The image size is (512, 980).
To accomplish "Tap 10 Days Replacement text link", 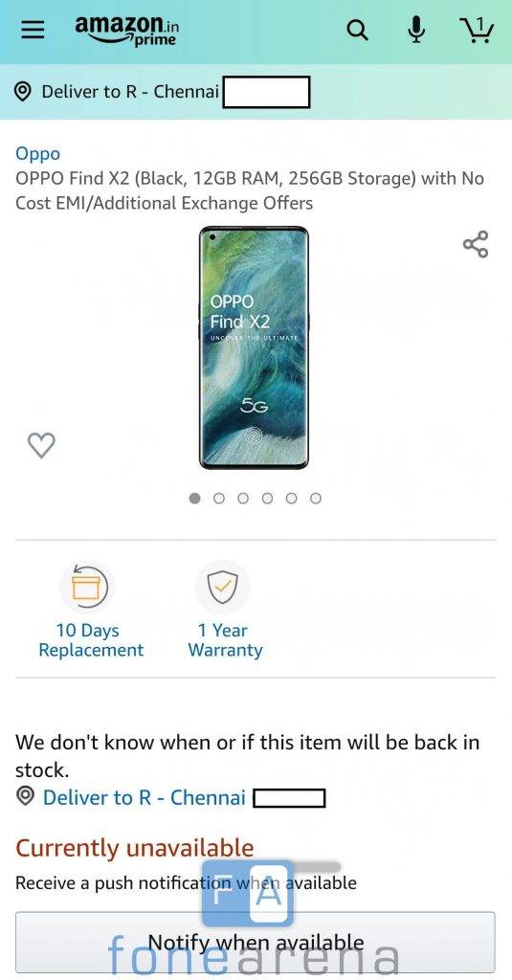I will [91, 640].
